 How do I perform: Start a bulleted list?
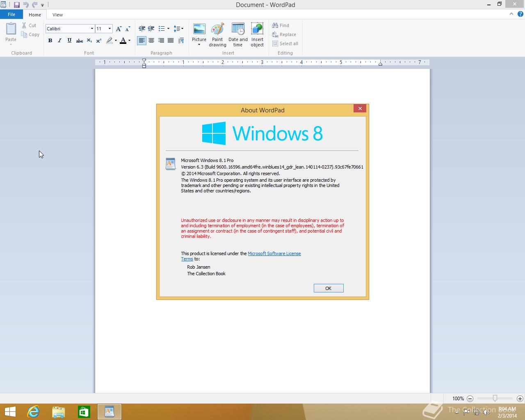point(162,29)
